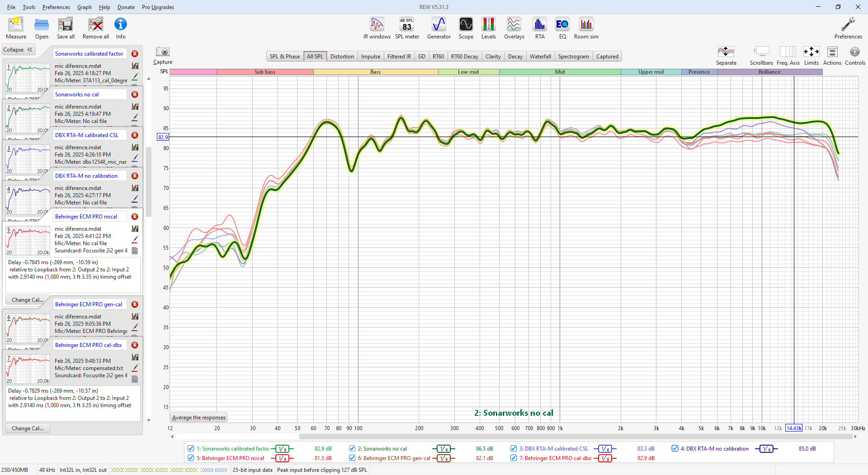Save all measurements icon
This screenshot has width=868, height=475.
[x=66, y=28]
